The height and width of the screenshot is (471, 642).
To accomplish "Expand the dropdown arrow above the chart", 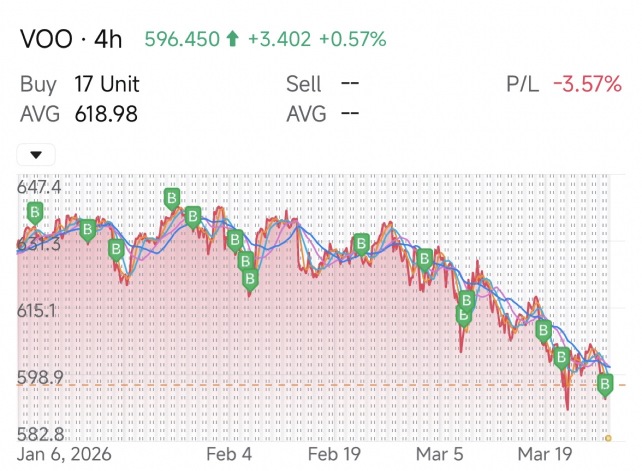I will click(x=36, y=155).
